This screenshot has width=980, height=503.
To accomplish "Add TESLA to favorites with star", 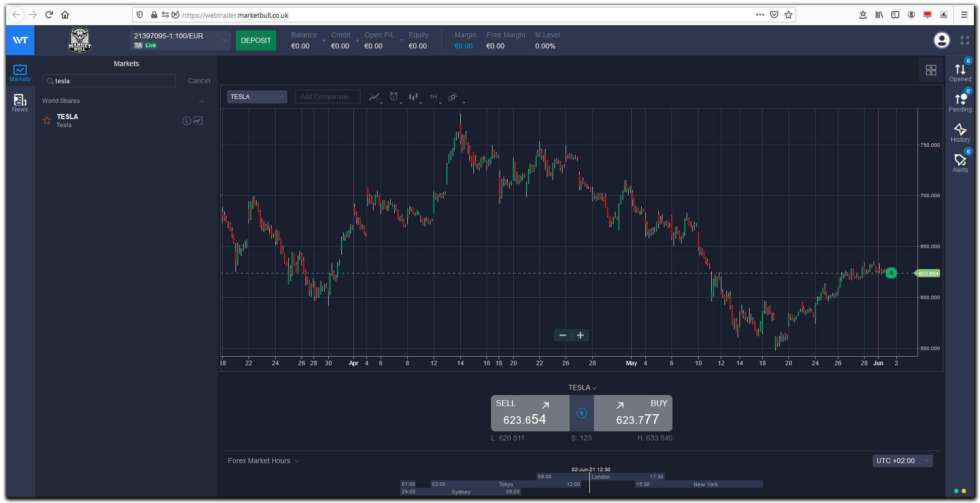I will pos(47,121).
